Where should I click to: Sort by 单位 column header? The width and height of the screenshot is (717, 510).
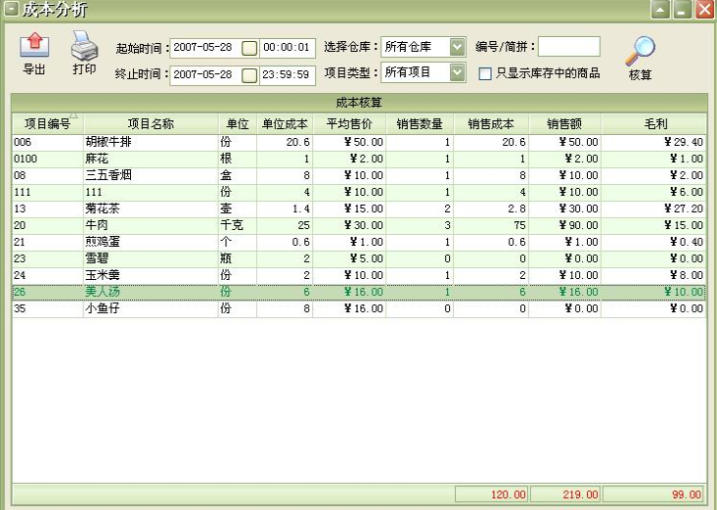pyautogui.click(x=237, y=123)
